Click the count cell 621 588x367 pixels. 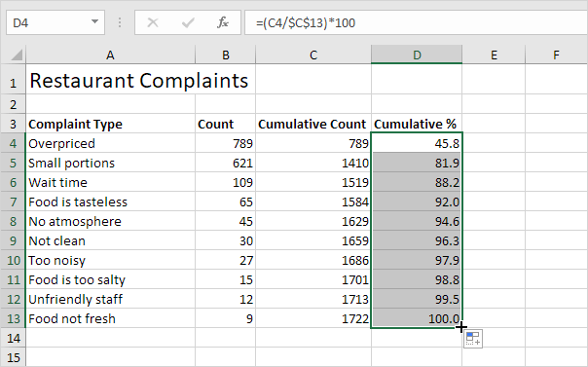tap(226, 163)
